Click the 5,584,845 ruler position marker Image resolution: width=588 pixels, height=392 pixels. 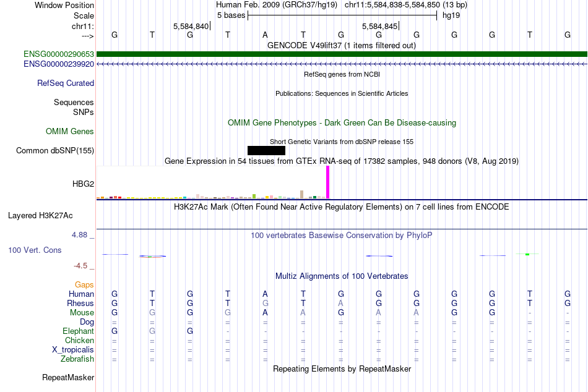click(x=380, y=26)
